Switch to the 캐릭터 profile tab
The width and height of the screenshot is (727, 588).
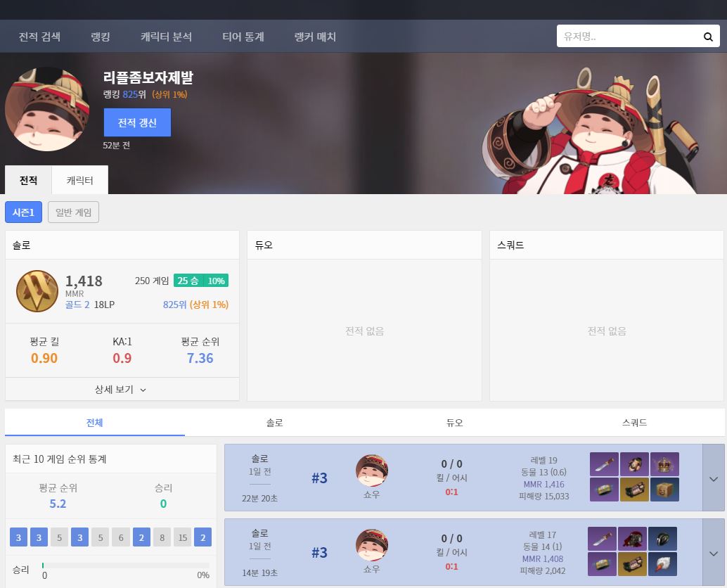(79, 180)
